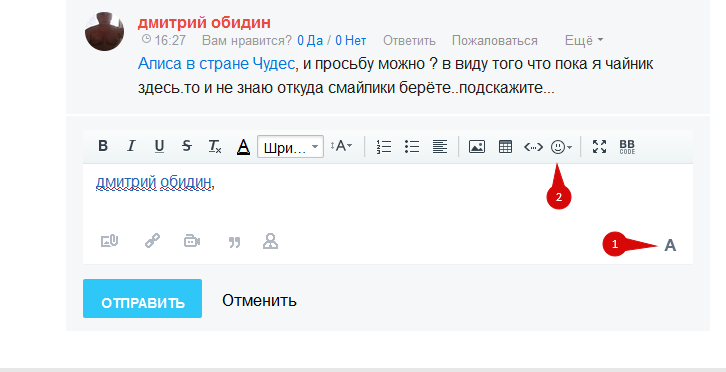Image resolution: width=726 pixels, height=372 pixels.
Task: Clear text formatting with Tx icon
Action: click(215, 146)
